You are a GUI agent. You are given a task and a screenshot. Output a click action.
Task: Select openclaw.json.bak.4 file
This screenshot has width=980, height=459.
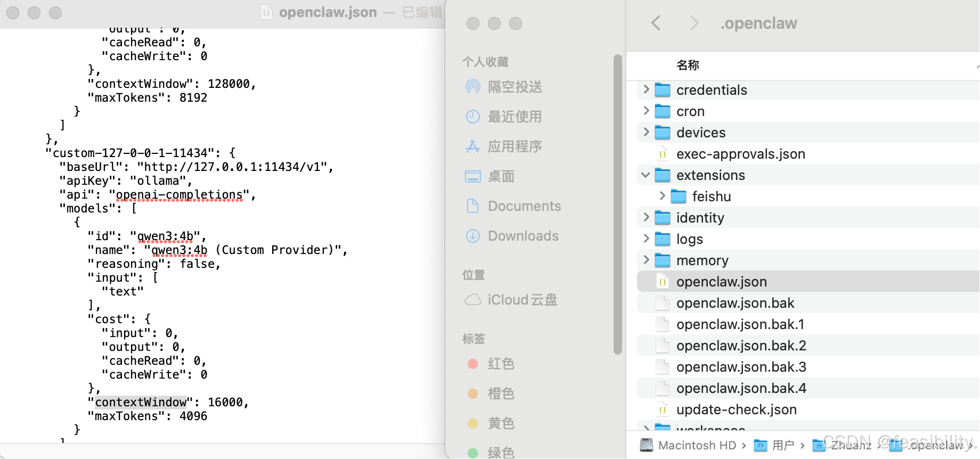coord(741,388)
